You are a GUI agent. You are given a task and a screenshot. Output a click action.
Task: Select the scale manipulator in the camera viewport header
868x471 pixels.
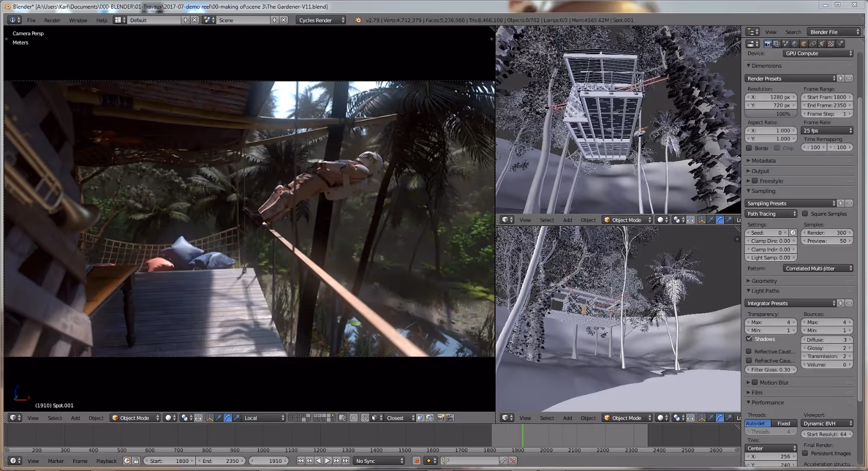(x=237, y=418)
